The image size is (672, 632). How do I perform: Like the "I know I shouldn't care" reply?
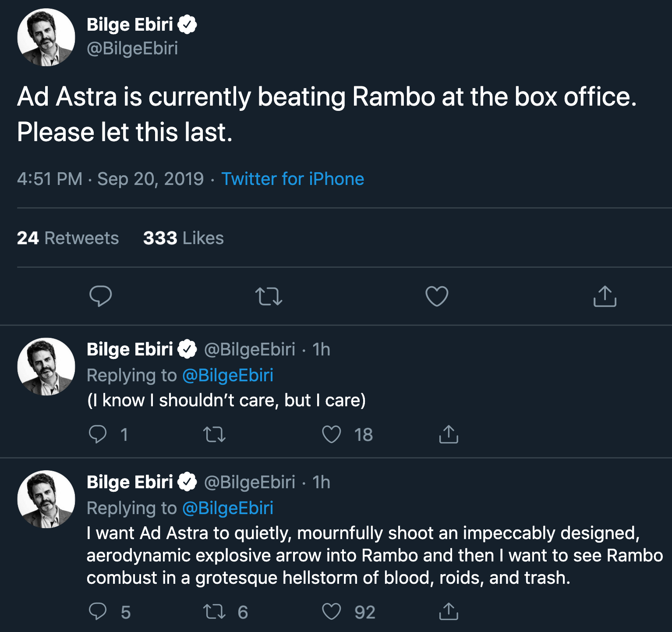331,434
